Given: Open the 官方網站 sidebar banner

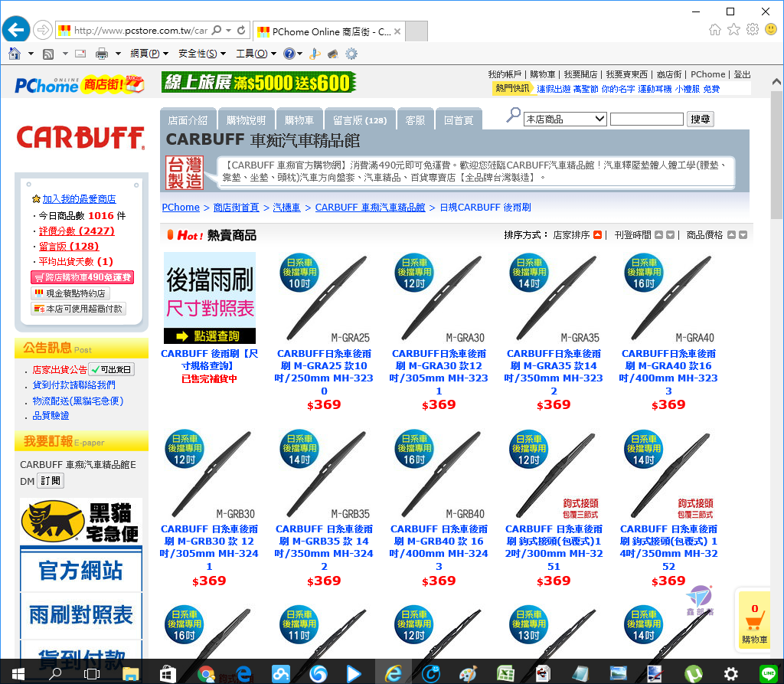Looking at the screenshot, I should (81, 571).
